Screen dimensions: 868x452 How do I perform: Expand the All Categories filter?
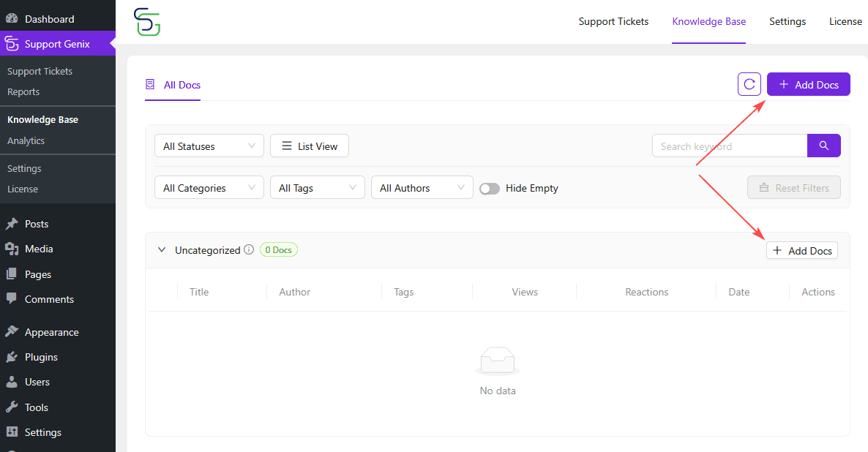(x=209, y=187)
